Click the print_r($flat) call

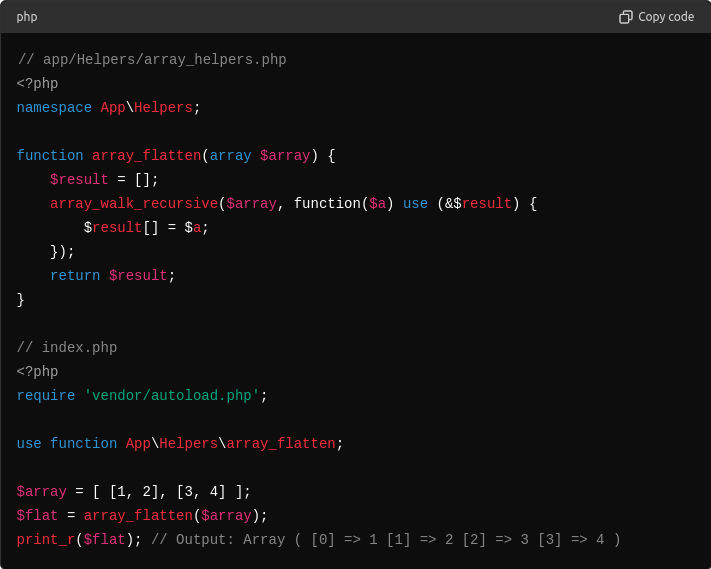[x=79, y=540]
